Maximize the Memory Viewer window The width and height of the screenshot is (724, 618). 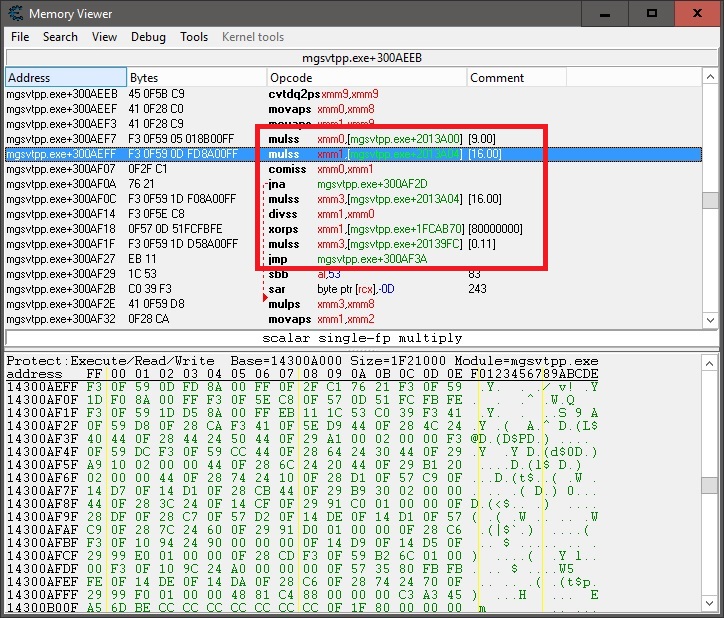pyautogui.click(x=652, y=13)
